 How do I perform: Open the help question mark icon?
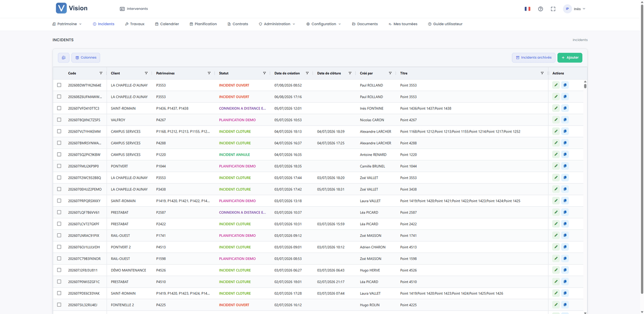pyautogui.click(x=541, y=9)
